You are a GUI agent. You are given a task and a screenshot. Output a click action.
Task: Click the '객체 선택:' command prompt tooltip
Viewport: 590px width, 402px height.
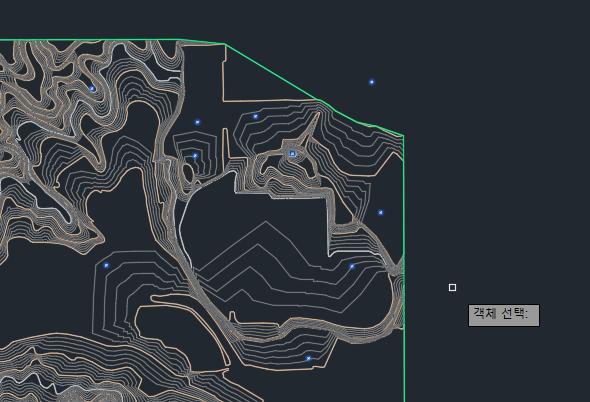click(503, 315)
